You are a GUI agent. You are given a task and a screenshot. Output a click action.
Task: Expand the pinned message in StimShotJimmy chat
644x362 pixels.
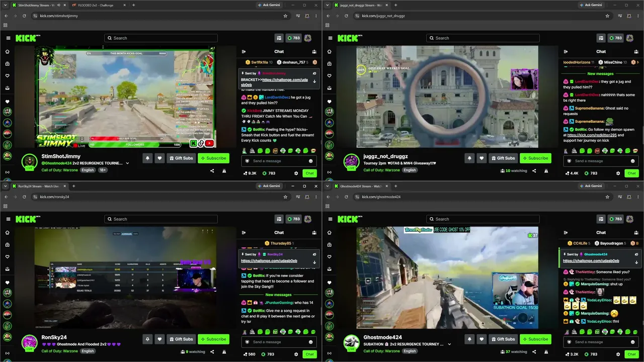(x=314, y=81)
